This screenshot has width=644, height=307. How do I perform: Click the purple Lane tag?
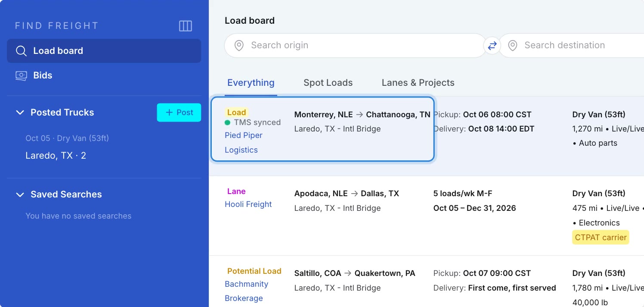(236, 191)
